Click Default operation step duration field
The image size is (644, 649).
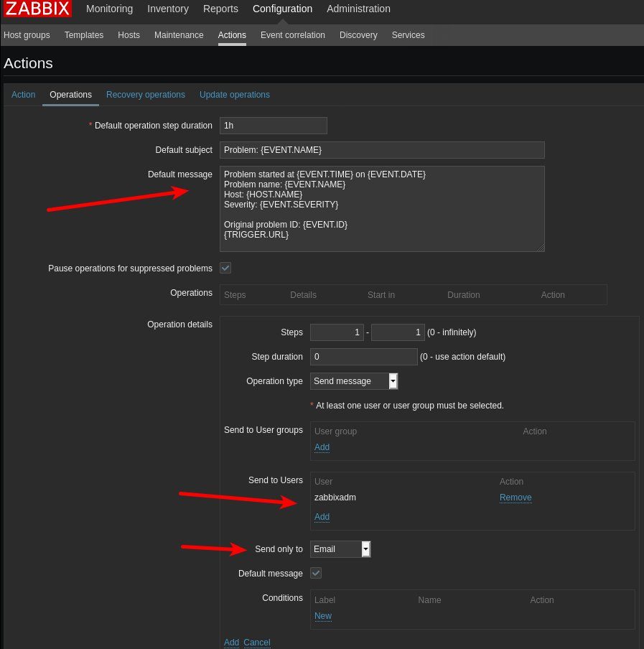273,126
